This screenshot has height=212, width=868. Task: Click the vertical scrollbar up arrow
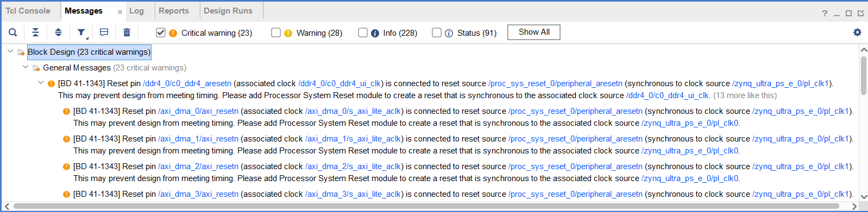click(x=864, y=49)
